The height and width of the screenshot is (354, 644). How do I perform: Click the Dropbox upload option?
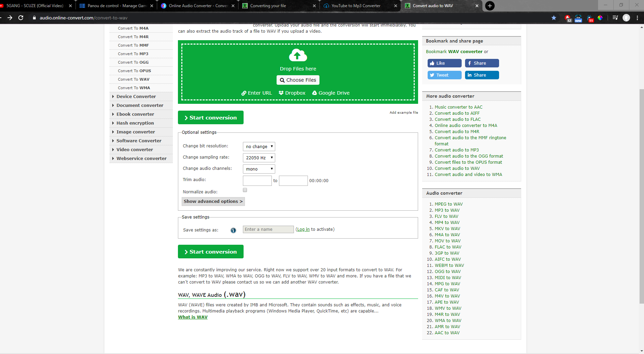coord(292,93)
